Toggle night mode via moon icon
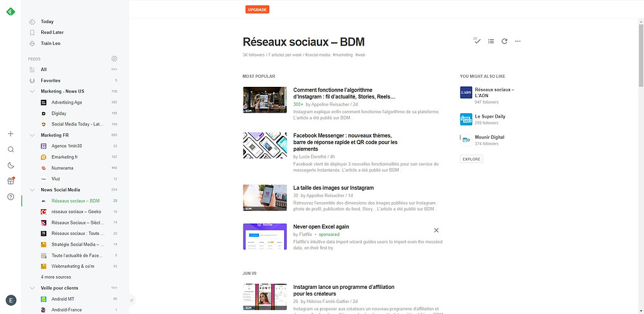644x314 pixels. tap(11, 165)
